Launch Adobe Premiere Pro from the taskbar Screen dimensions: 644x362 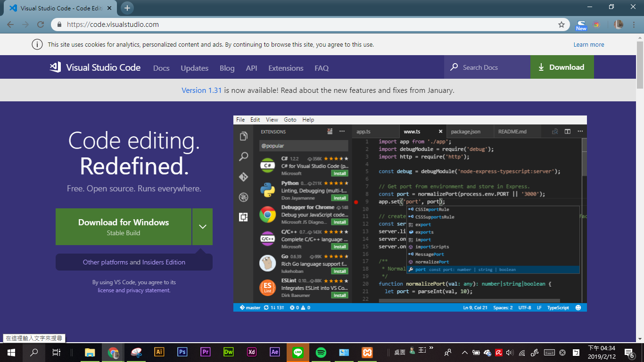(x=206, y=352)
